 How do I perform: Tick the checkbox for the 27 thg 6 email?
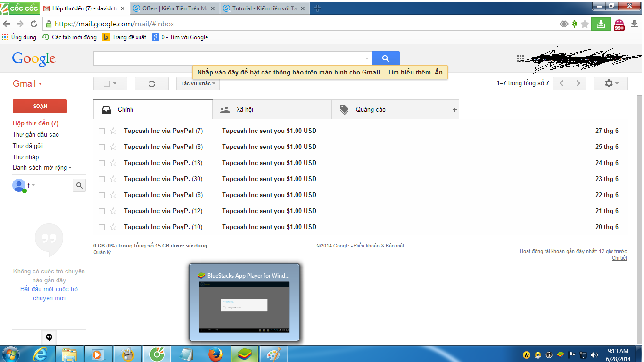click(101, 131)
